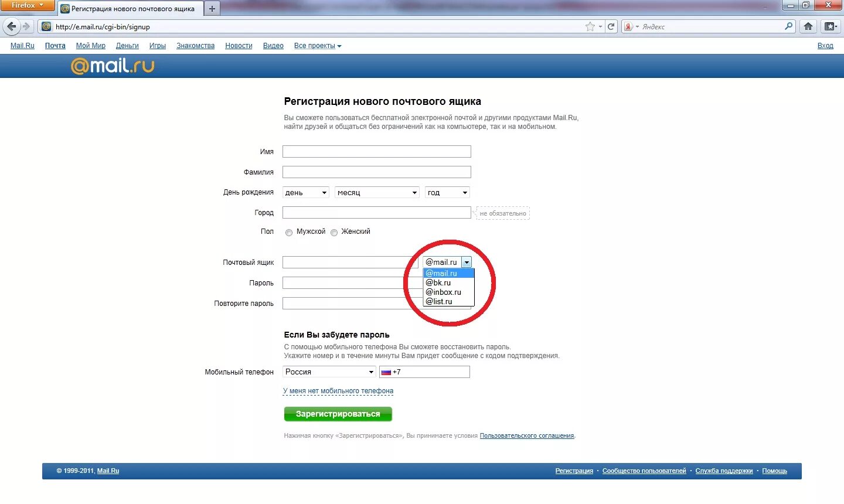This screenshot has width=844, height=504.
Task: Open Новости navigation link
Action: pos(239,46)
